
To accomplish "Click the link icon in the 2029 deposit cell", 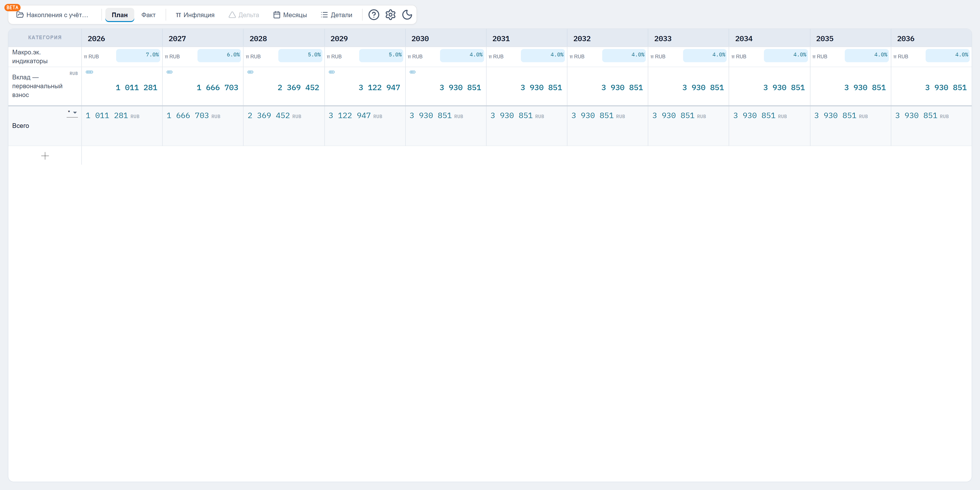I will click(332, 72).
